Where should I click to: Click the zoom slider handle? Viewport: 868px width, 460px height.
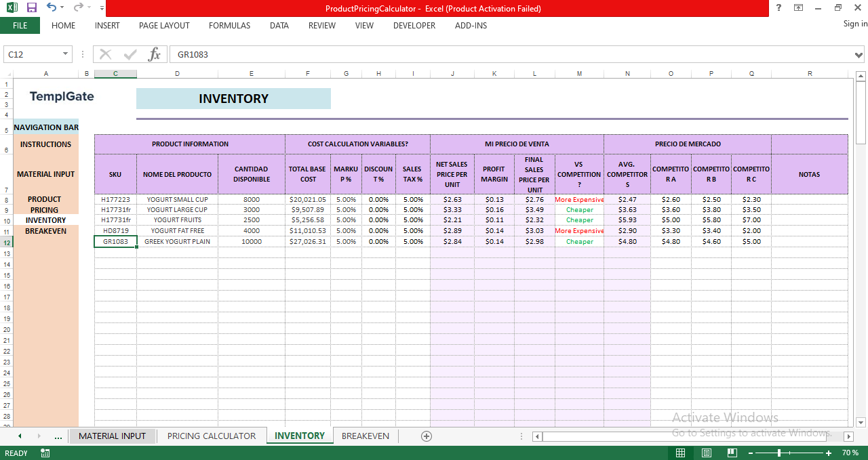point(779,453)
